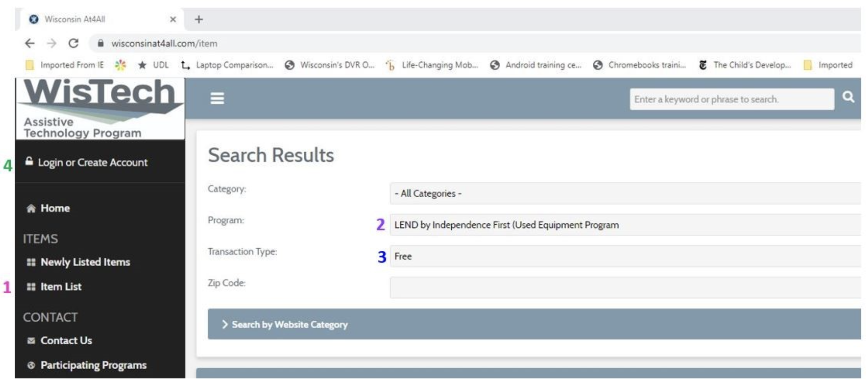Open Item List in sidebar
868x379 pixels.
click(61, 286)
